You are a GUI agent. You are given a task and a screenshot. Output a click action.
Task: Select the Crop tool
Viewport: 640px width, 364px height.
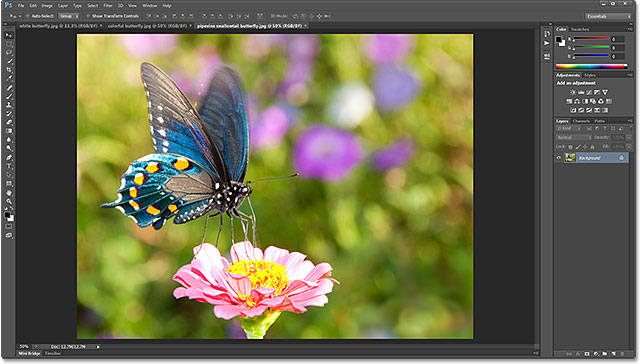click(x=9, y=70)
